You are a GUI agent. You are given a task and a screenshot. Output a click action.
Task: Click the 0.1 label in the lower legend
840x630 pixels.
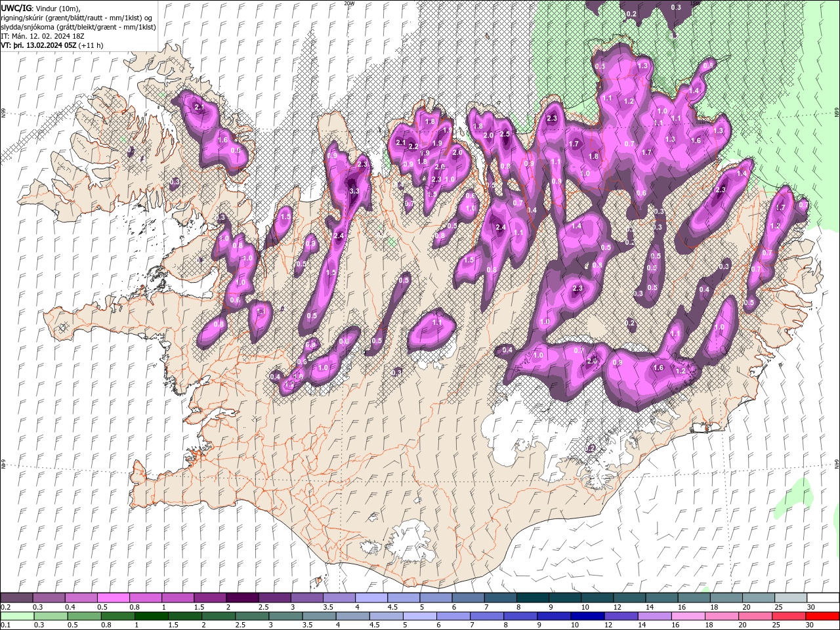(x=5, y=625)
